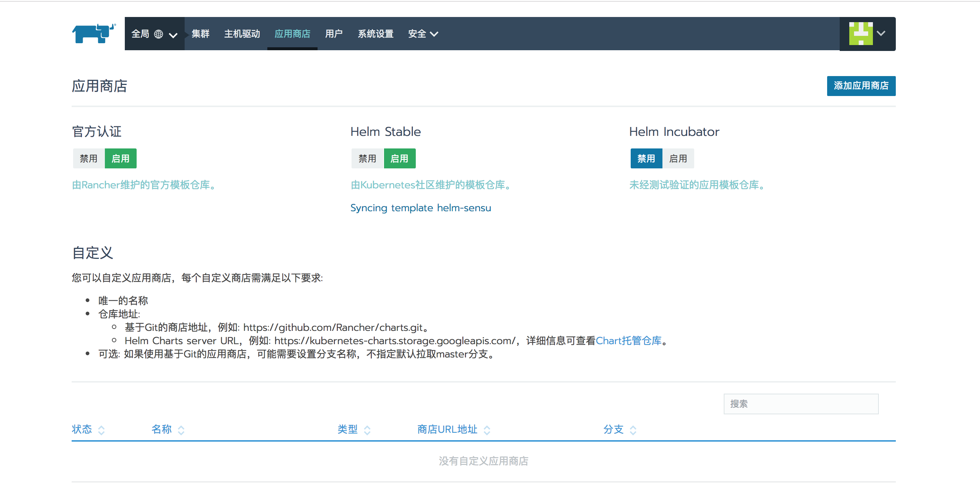Open the Chart托管仓库 link
980x483 pixels.
tap(628, 341)
